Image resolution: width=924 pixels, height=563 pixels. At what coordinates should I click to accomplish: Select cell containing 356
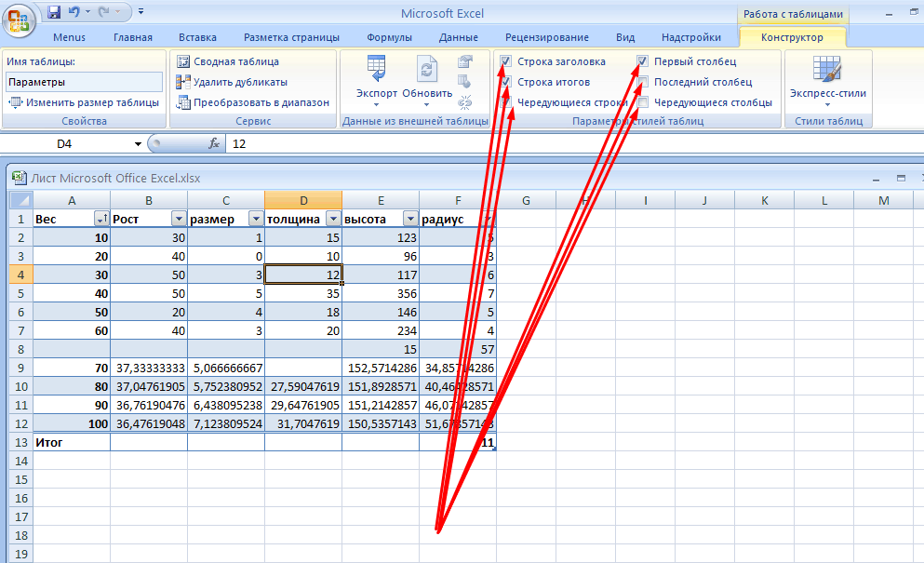(x=381, y=293)
